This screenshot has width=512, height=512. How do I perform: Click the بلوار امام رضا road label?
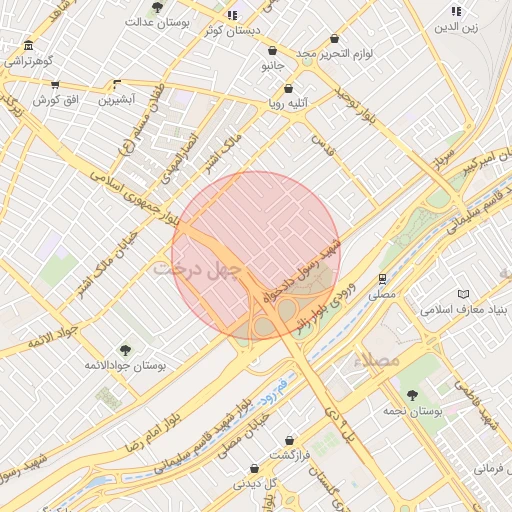point(153,433)
